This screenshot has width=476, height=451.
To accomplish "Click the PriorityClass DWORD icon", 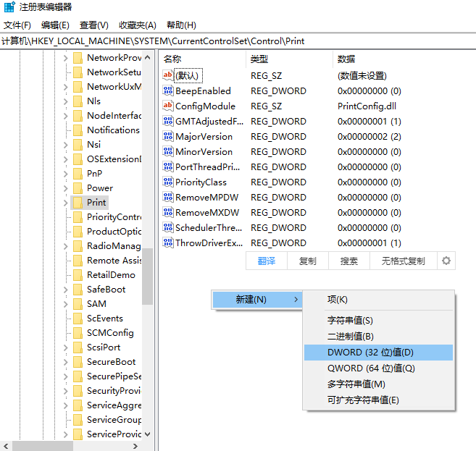I will coord(168,182).
